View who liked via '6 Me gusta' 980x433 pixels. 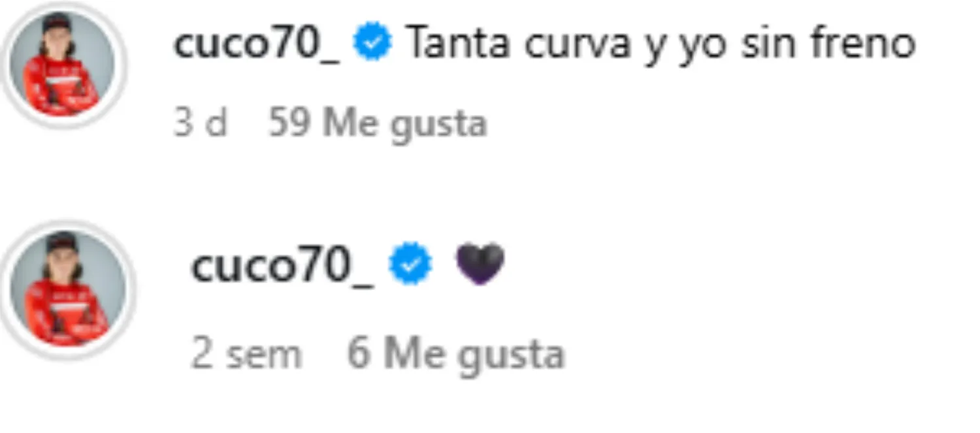coord(455,354)
